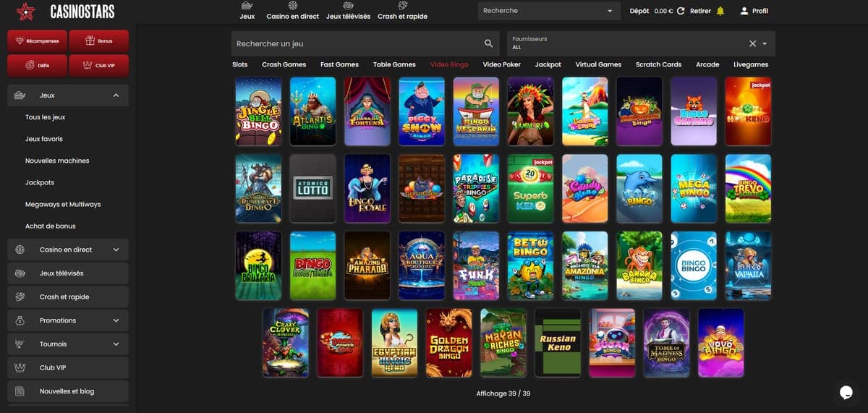868x413 pixels.
Task: Click the red Récompenses button
Action: 37,41
